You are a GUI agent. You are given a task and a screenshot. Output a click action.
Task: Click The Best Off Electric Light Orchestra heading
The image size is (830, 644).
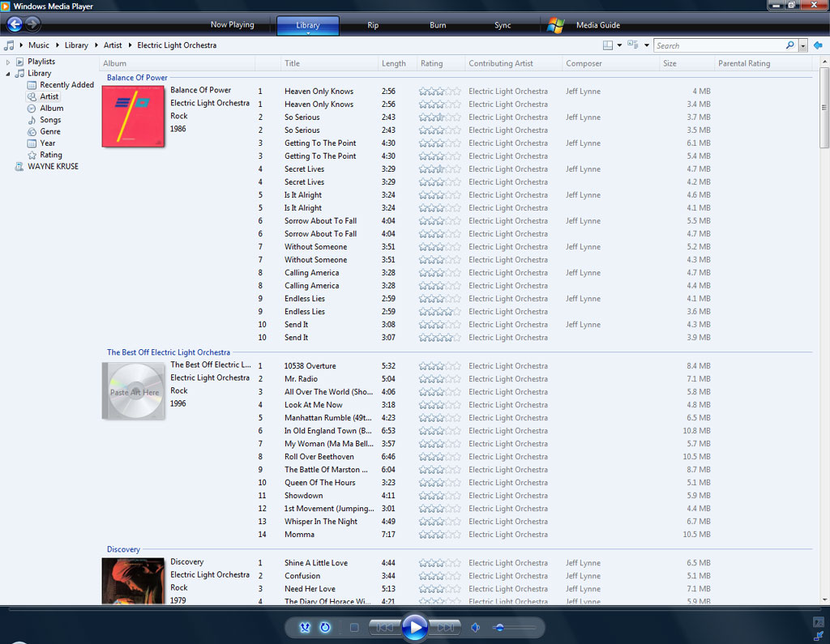tap(169, 352)
